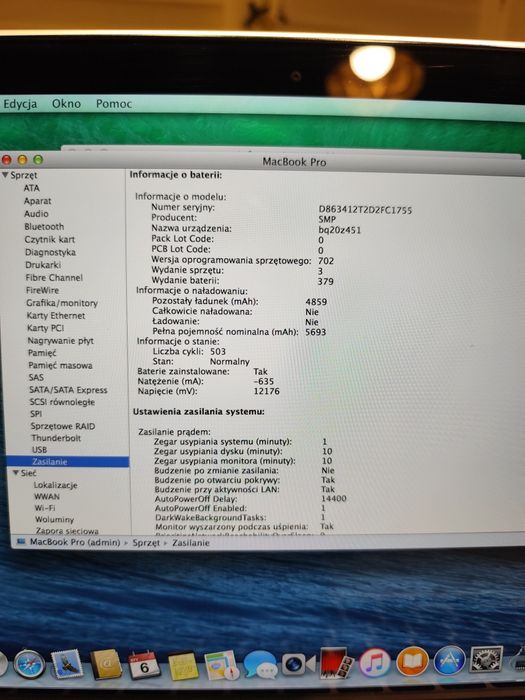The height and width of the screenshot is (700, 525).
Task: Select Pamięć masowa entry
Action: 60,366
